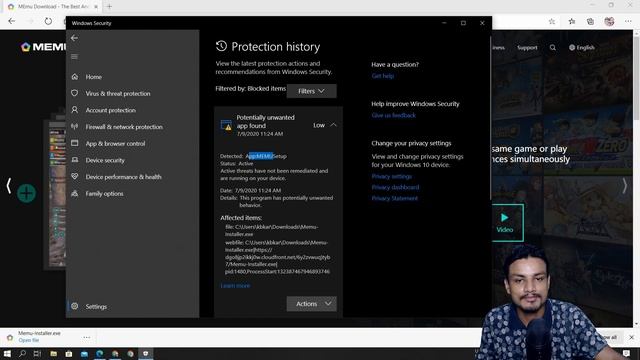Click the 'Affected items:' heading

(x=241, y=218)
